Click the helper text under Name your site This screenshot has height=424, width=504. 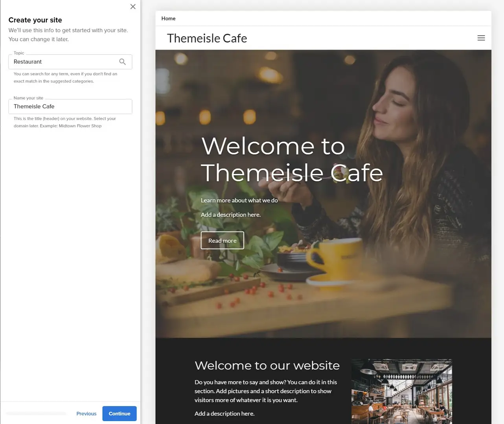point(64,122)
